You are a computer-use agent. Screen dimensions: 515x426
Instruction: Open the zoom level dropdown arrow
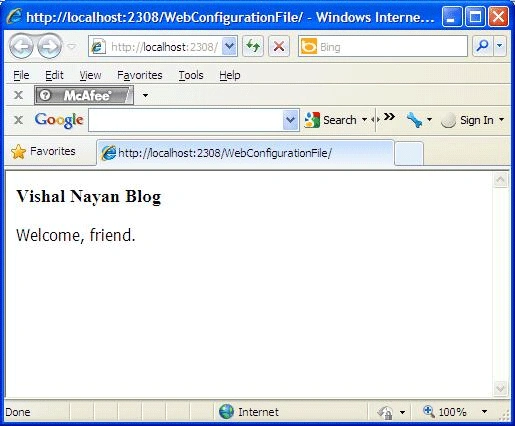tap(484, 412)
